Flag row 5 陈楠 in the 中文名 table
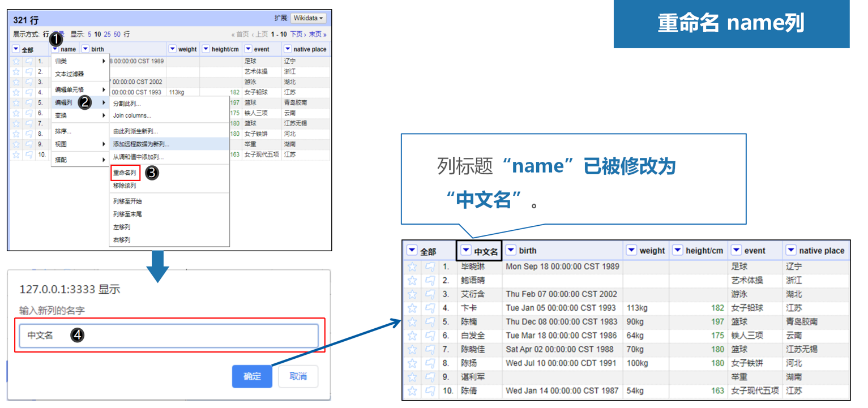The width and height of the screenshot is (868, 408). (430, 321)
